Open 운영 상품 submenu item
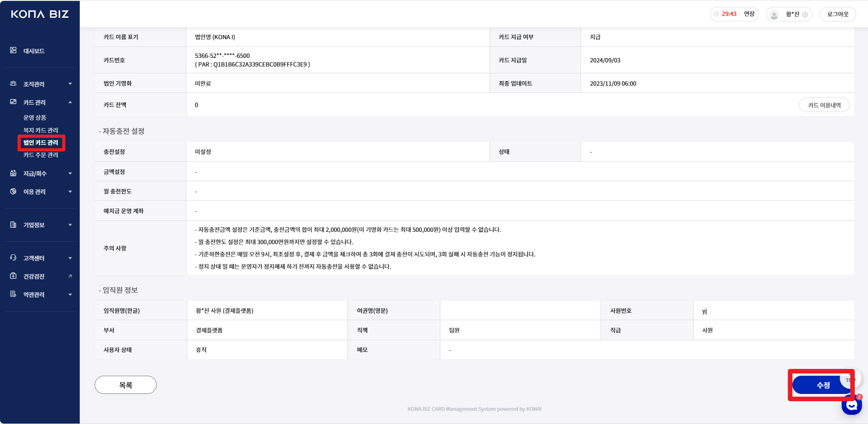Image resolution: width=868 pixels, height=424 pixels. [x=35, y=117]
